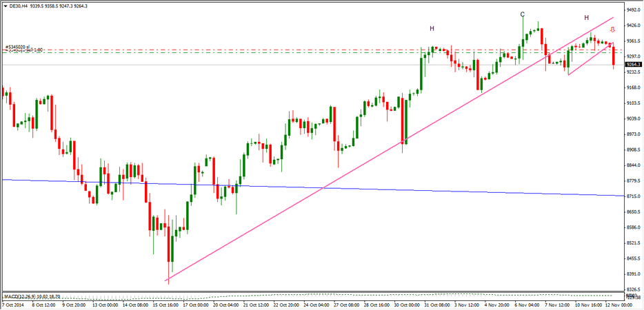Click the 9492.0 price scale label

coord(633,10)
